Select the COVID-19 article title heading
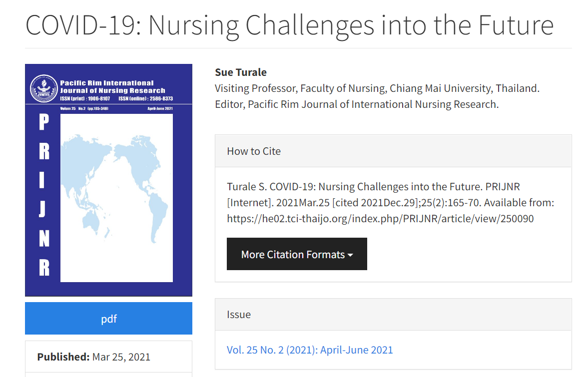588x377 pixels. click(x=289, y=25)
